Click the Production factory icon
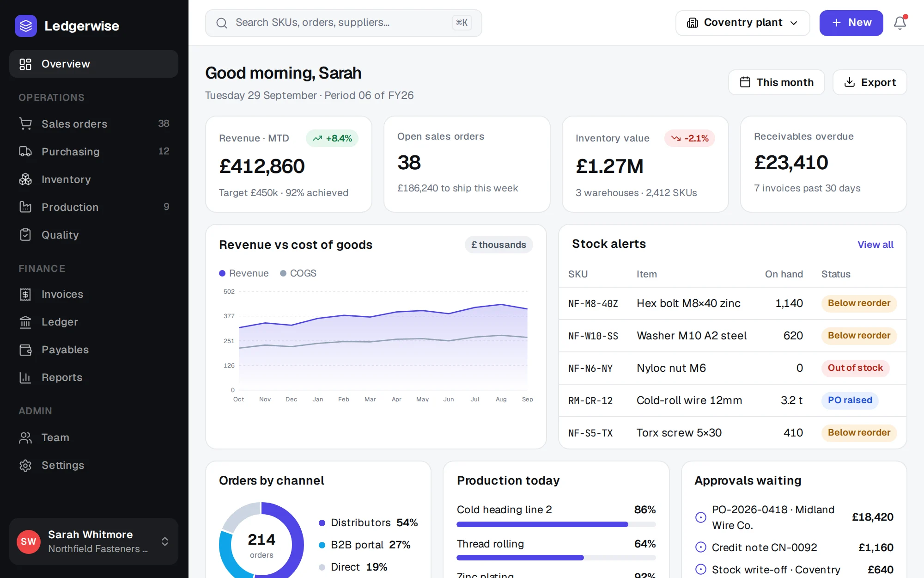 tap(25, 207)
